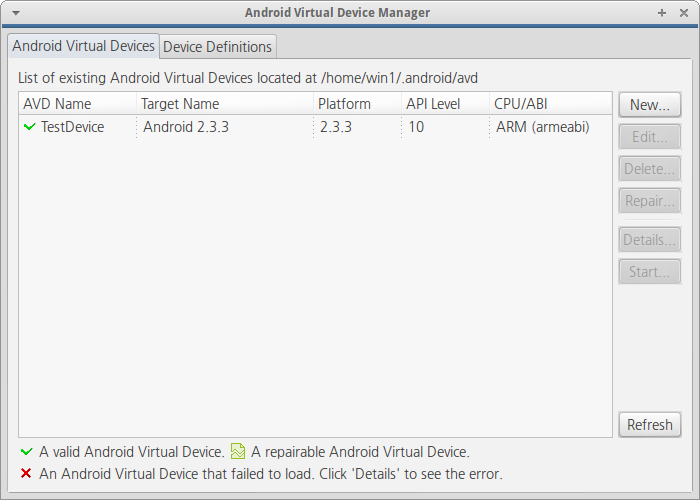Switch to the Android Virtual Devices tab
This screenshot has width=700, height=500.
(83, 46)
